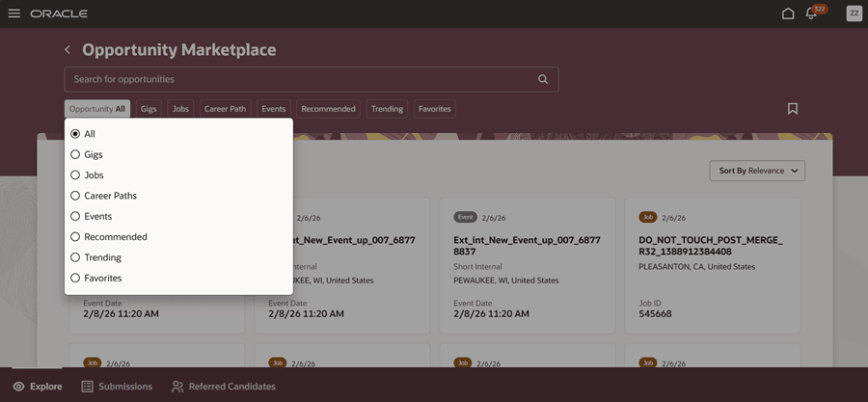
Task: Click the Career Path filter chip
Action: [x=226, y=109]
